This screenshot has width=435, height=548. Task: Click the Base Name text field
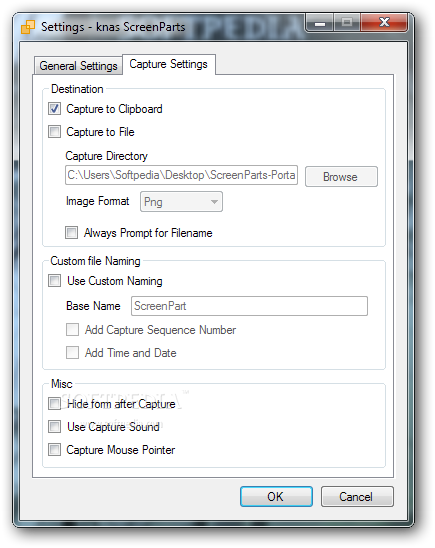click(x=249, y=306)
